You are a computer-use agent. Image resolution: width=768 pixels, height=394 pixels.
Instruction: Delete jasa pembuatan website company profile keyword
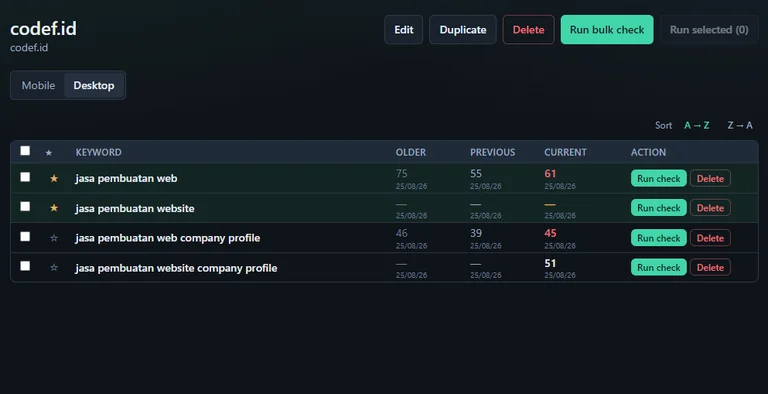[x=710, y=268]
